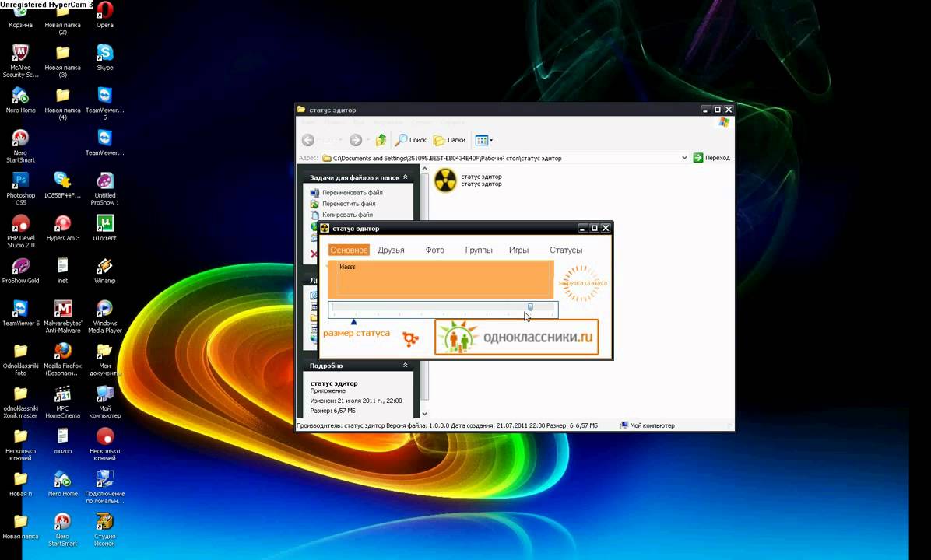This screenshot has height=560, width=931.
Task: Select the Подключение по локальн... desktop icon
Action: [x=104, y=488]
